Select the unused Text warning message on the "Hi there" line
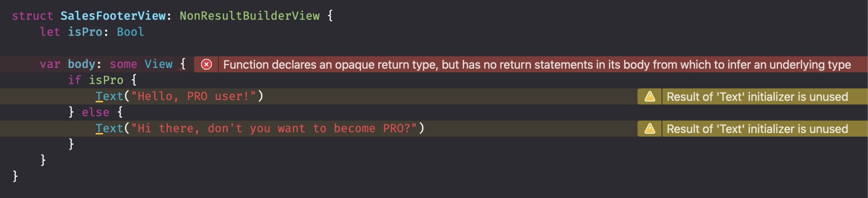This screenshot has width=868, height=198. tap(757, 129)
